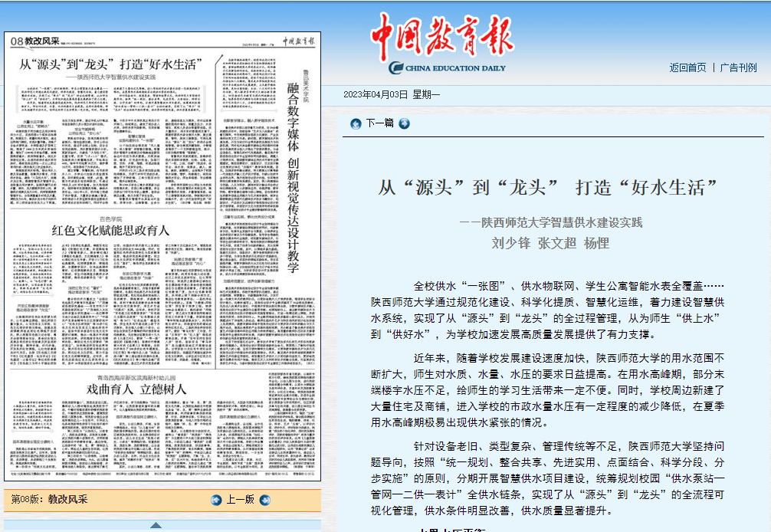The height and width of the screenshot is (532, 771).
Task: Open article 从“源头”到“龙头” in page thumbnail
Action: pos(110,64)
